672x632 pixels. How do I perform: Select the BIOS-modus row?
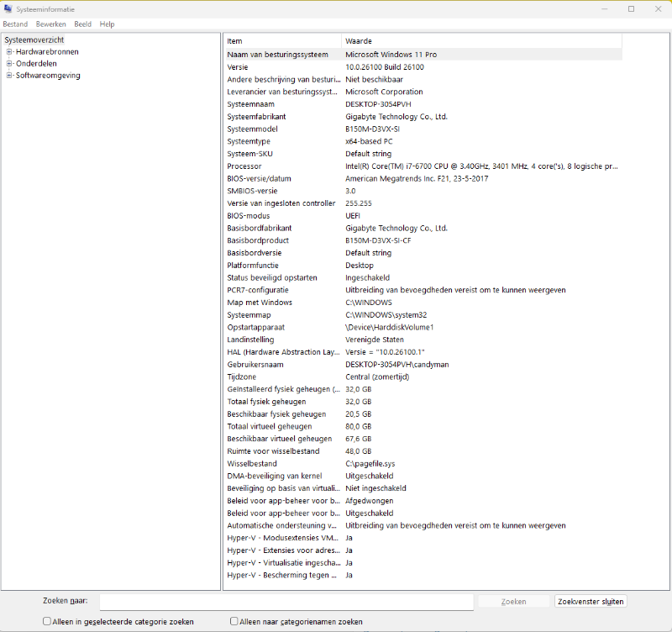pyautogui.click(x=423, y=216)
